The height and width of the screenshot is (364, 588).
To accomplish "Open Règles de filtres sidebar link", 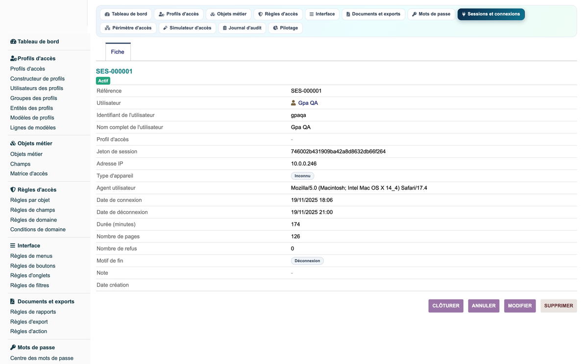I will 29,285.
